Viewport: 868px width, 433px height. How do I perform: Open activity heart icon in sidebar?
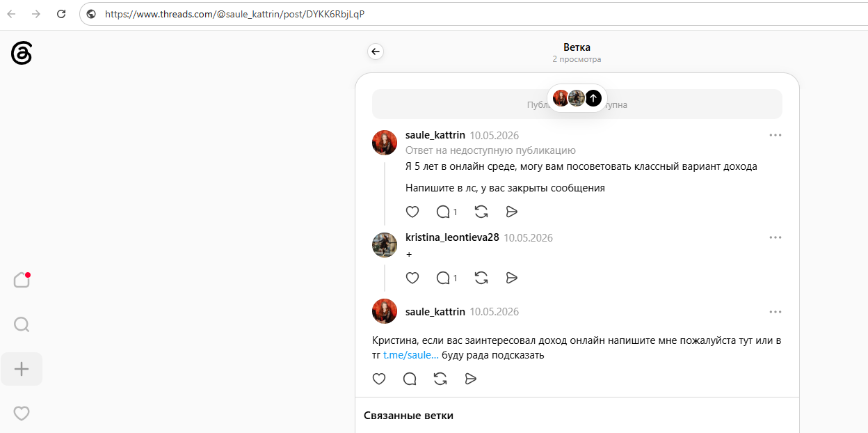click(22, 414)
